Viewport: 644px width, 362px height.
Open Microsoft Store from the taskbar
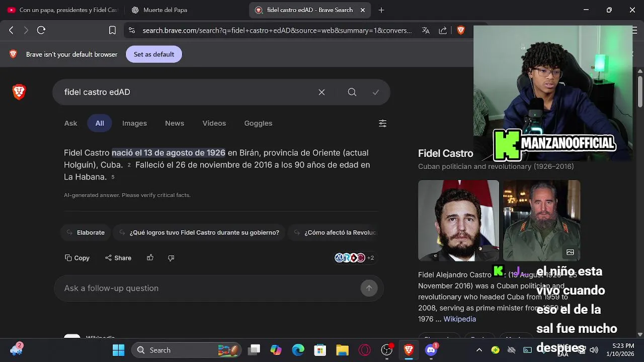[x=320, y=350]
